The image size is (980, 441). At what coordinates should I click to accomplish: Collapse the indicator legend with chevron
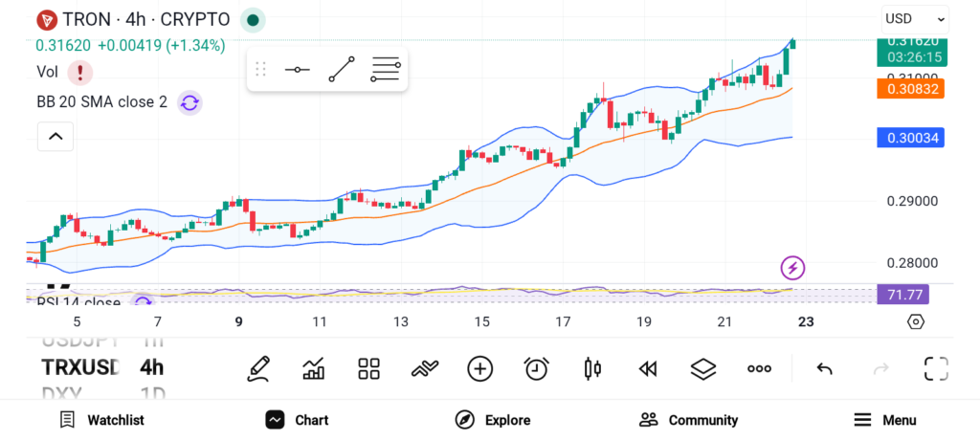point(56,138)
